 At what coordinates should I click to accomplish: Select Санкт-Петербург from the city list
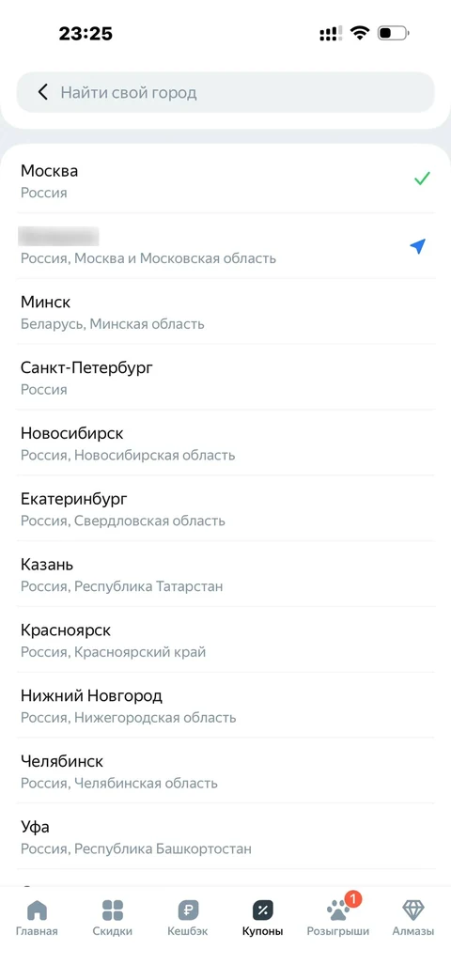click(x=225, y=378)
